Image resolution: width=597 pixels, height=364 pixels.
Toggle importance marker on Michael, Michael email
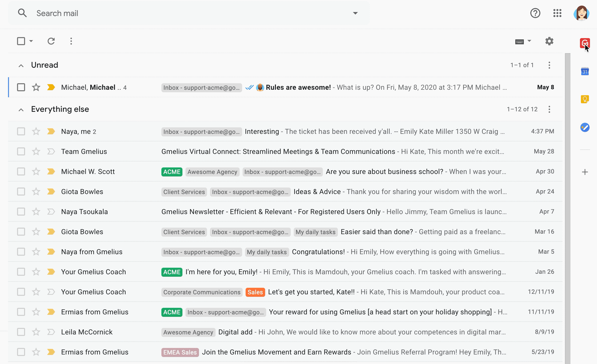[x=51, y=87]
